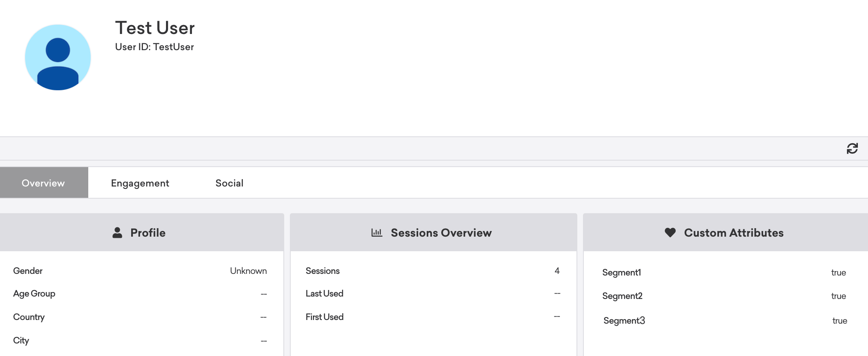Click the Country label in Profile
Image resolution: width=868 pixels, height=356 pixels.
click(x=29, y=317)
